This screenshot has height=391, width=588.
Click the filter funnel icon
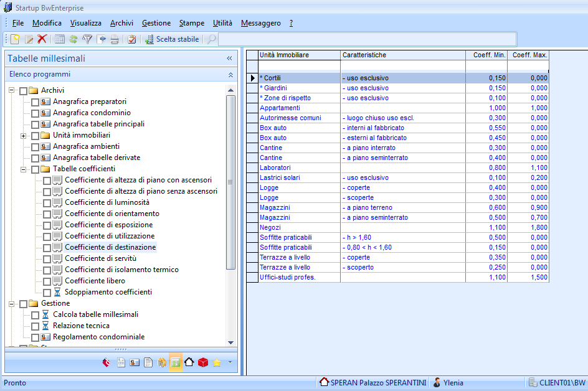[x=87, y=39]
